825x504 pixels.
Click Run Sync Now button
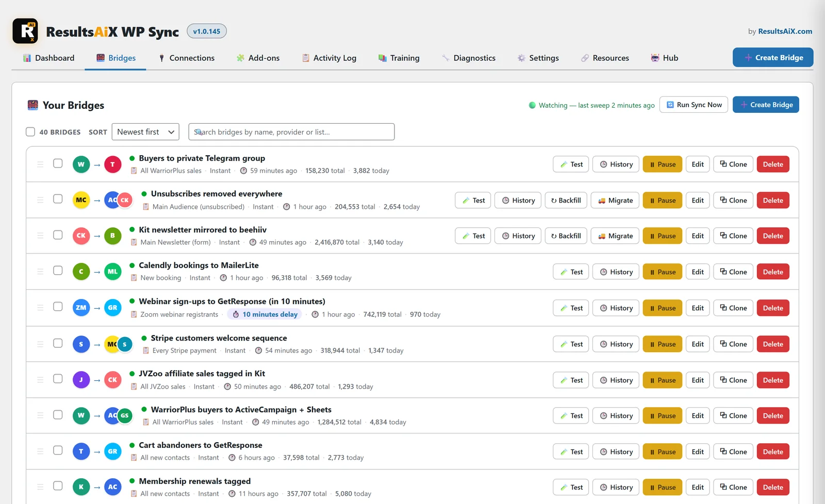click(694, 105)
